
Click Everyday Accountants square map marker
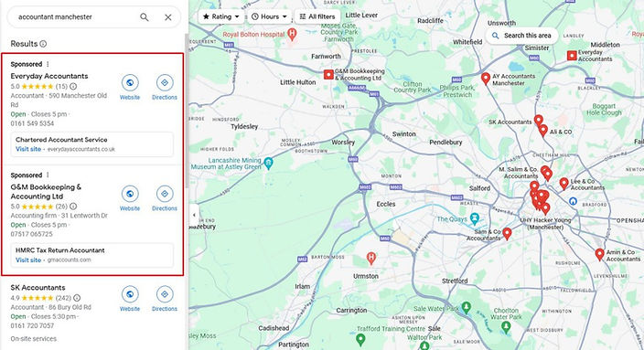click(x=572, y=56)
